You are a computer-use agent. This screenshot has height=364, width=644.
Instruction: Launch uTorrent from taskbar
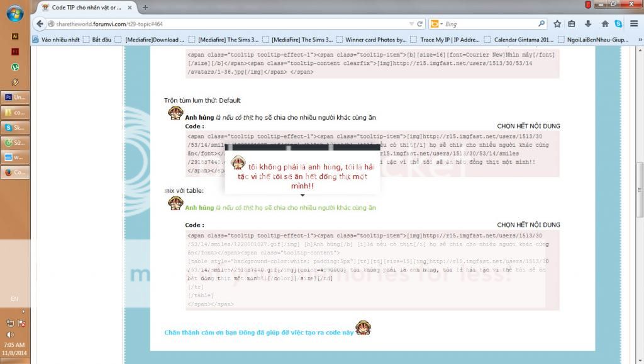pos(15,67)
